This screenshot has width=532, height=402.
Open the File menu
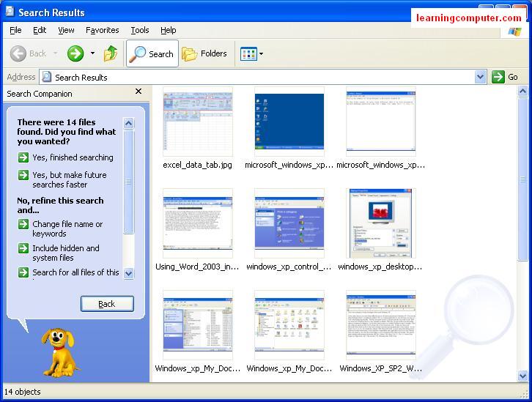[x=15, y=30]
